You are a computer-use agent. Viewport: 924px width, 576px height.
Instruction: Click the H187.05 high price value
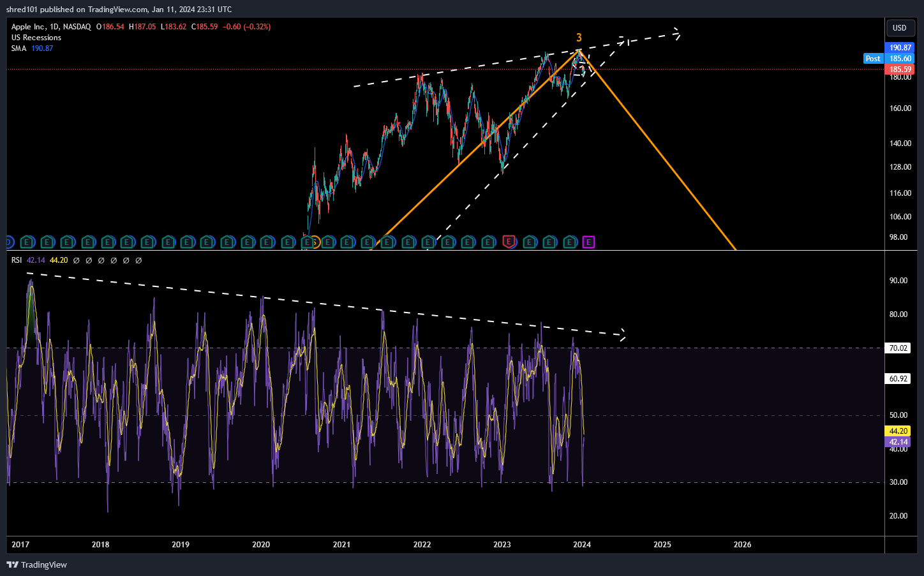coord(142,27)
